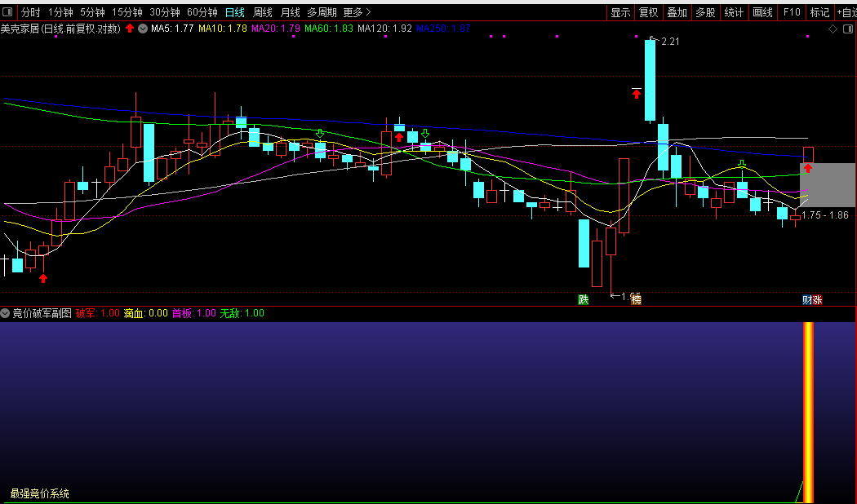Click the MA20: 1.79 indicator label
The width and height of the screenshot is (857, 504).
[276, 29]
